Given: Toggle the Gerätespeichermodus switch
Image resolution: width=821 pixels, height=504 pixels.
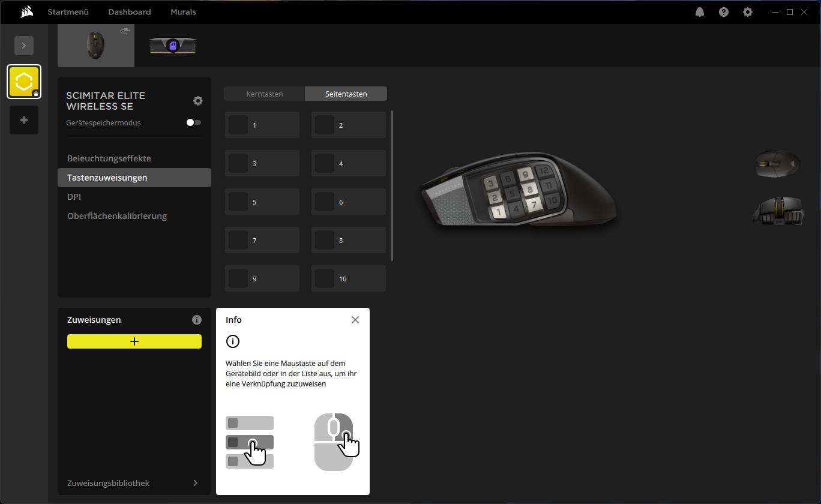Looking at the screenshot, I should click(194, 122).
